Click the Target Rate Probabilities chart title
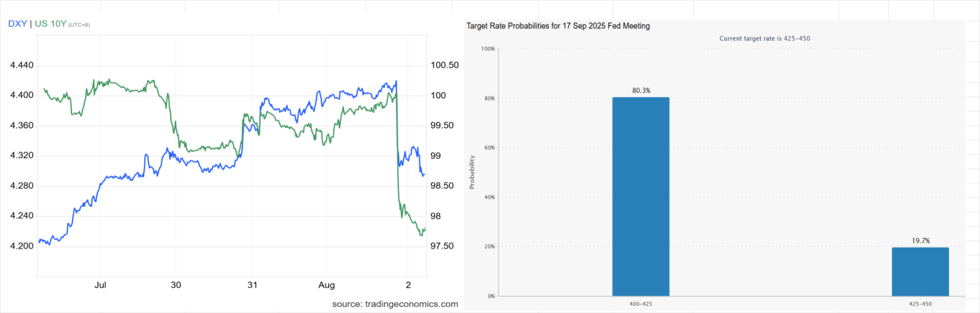This screenshot has height=313, width=980. tap(558, 26)
